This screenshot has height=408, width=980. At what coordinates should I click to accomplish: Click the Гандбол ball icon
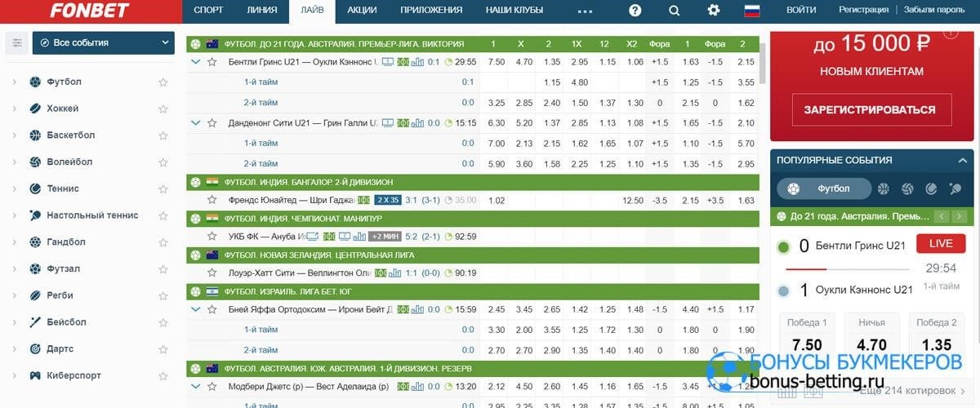tap(35, 242)
